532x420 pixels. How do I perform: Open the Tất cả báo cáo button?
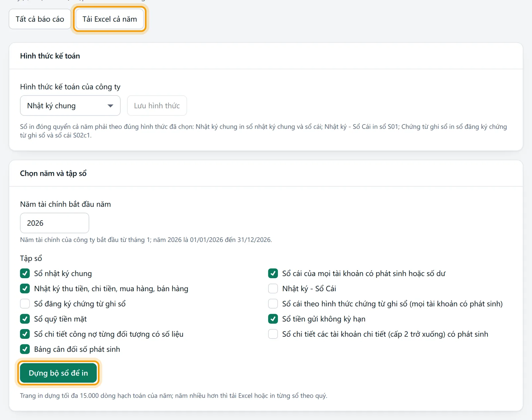pyautogui.click(x=40, y=19)
